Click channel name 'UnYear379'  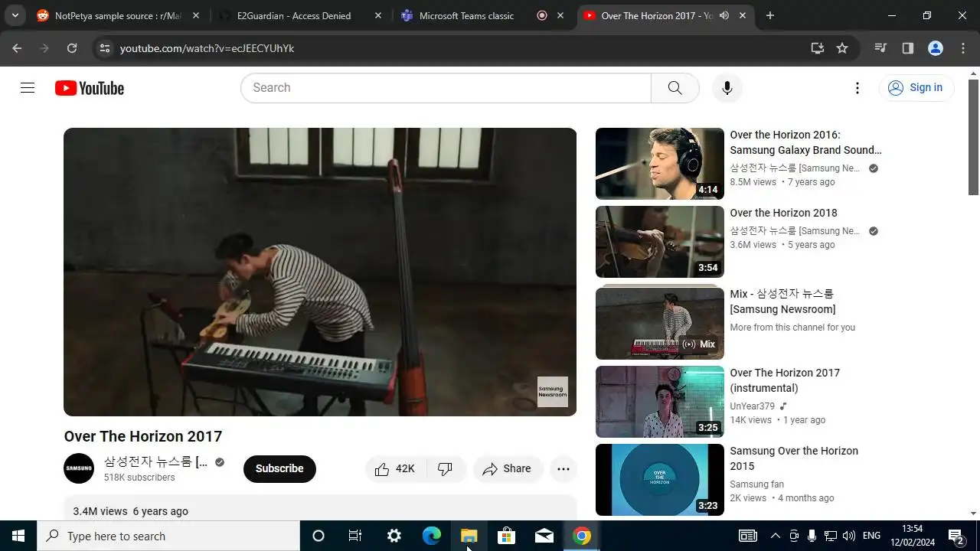point(753,406)
